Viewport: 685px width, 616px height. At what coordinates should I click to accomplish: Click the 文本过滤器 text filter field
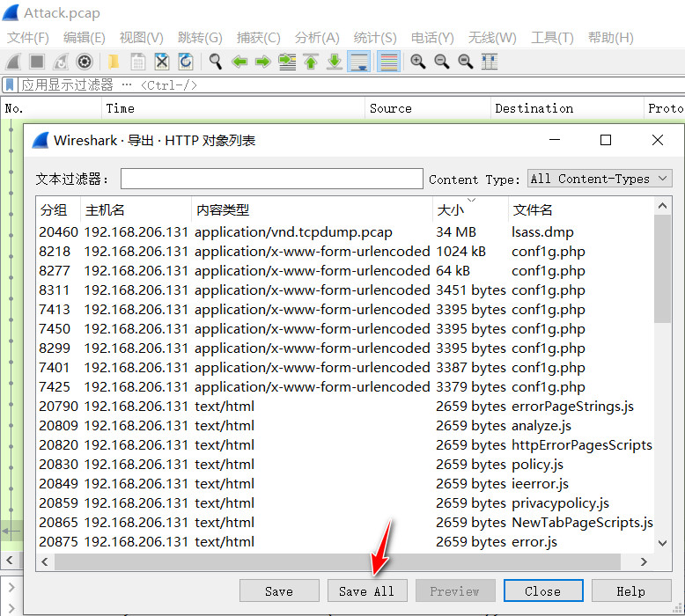(x=272, y=179)
